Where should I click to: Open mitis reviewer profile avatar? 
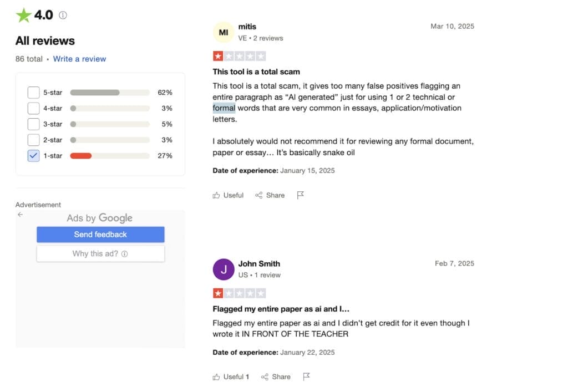pos(224,32)
